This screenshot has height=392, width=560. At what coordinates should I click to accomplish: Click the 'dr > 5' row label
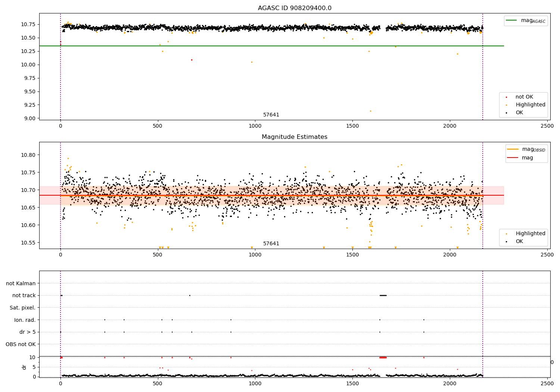[28, 332]
